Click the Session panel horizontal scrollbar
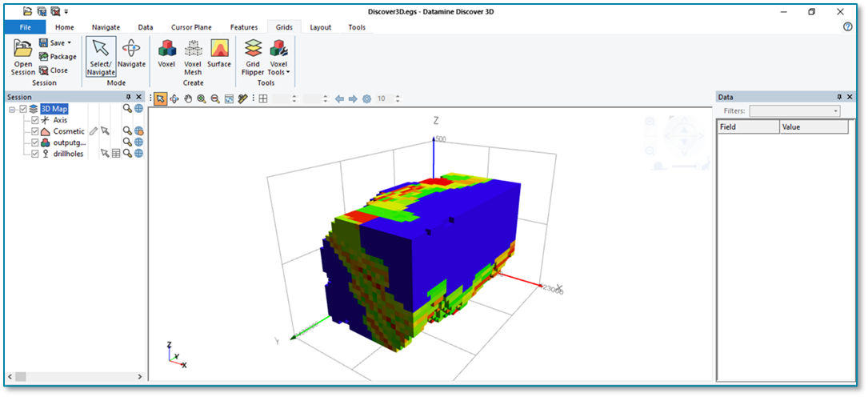Viewport: 868px width, 397px height. point(74,376)
